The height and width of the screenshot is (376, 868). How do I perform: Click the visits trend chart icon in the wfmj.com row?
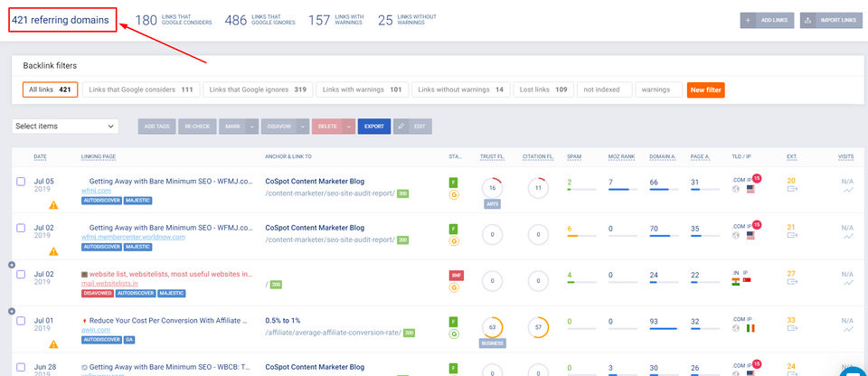[848, 190]
